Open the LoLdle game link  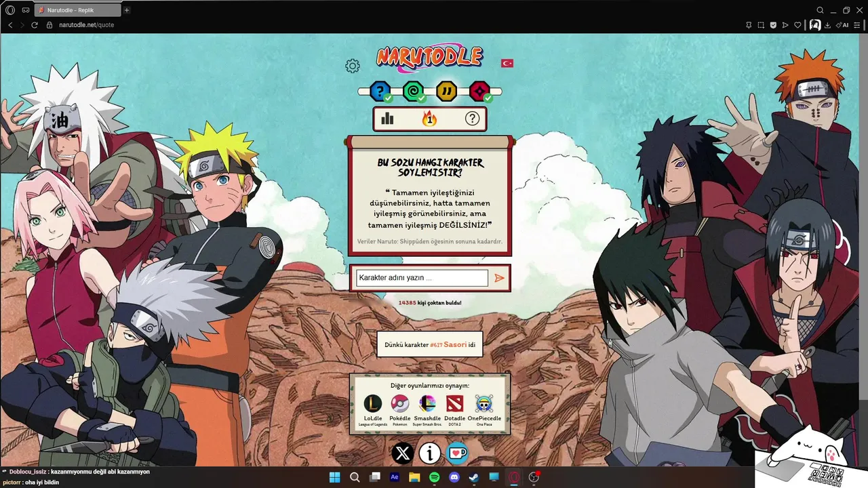[373, 410]
